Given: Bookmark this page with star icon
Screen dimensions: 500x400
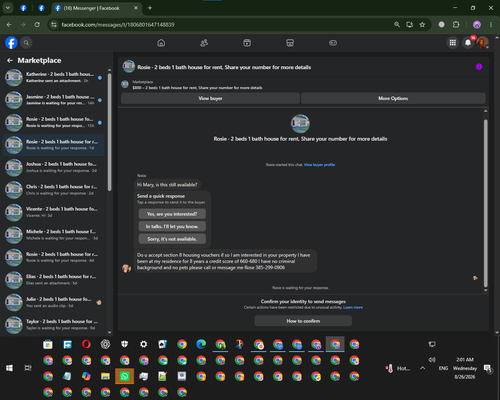Looking at the screenshot, I should coord(422,25).
